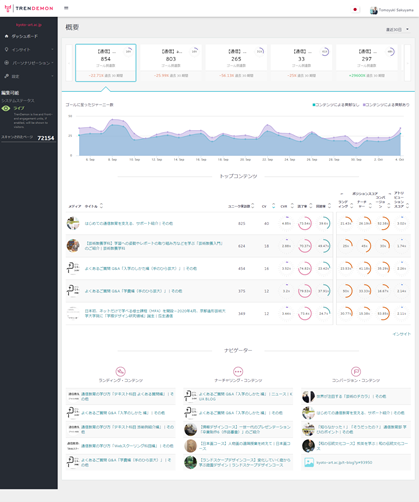The height and width of the screenshot is (502, 419).
Task: Sort table by the CV column arrows
Action: click(274, 206)
